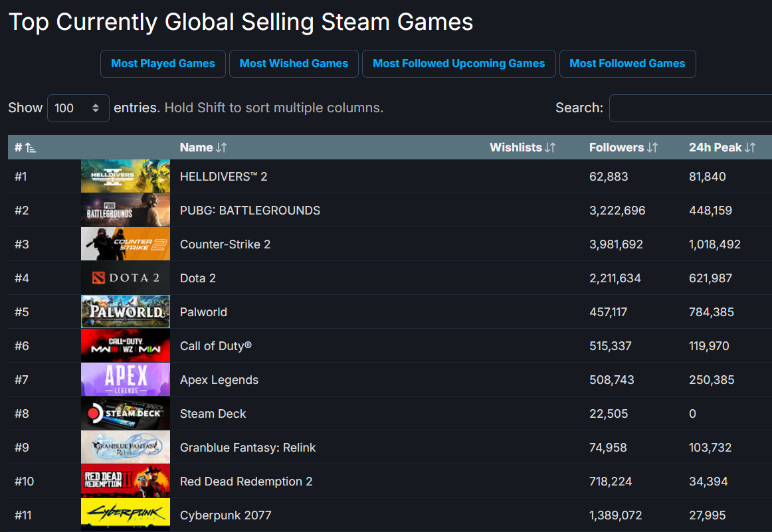This screenshot has width=772, height=532.
Task: Open the Steam Deck name link
Action: click(213, 414)
